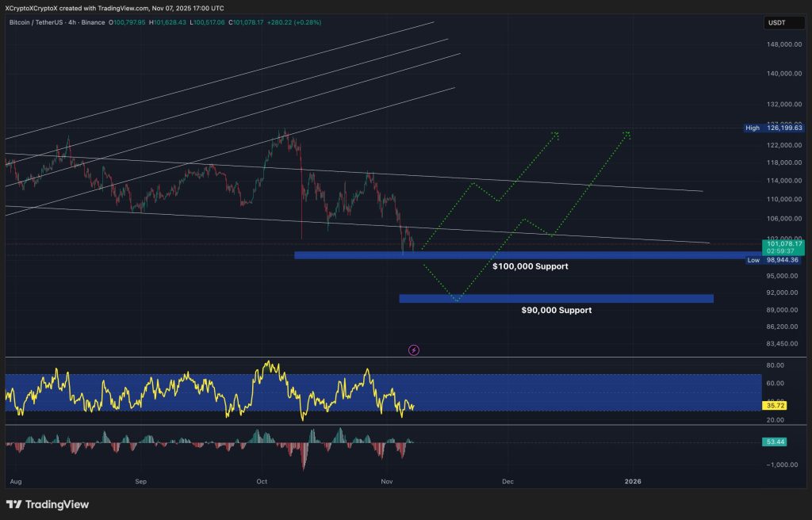Click the Low price tag label

point(753,260)
